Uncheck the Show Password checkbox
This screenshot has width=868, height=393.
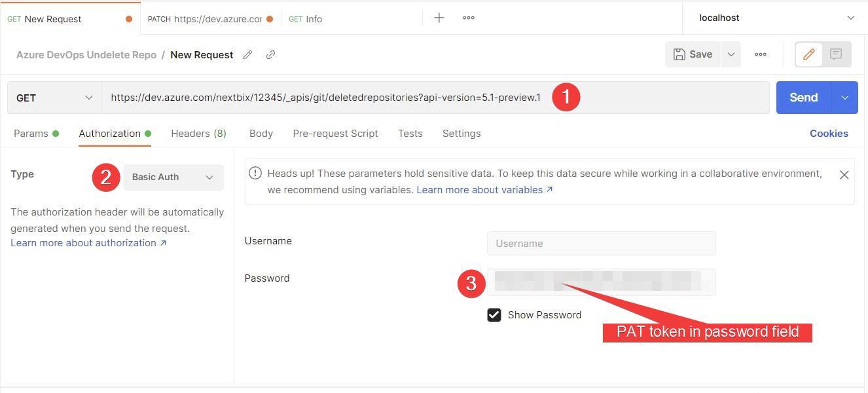[x=494, y=315]
